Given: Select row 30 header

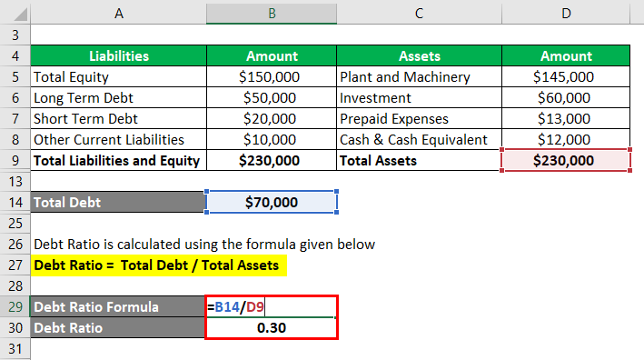Looking at the screenshot, I should pos(15,327).
